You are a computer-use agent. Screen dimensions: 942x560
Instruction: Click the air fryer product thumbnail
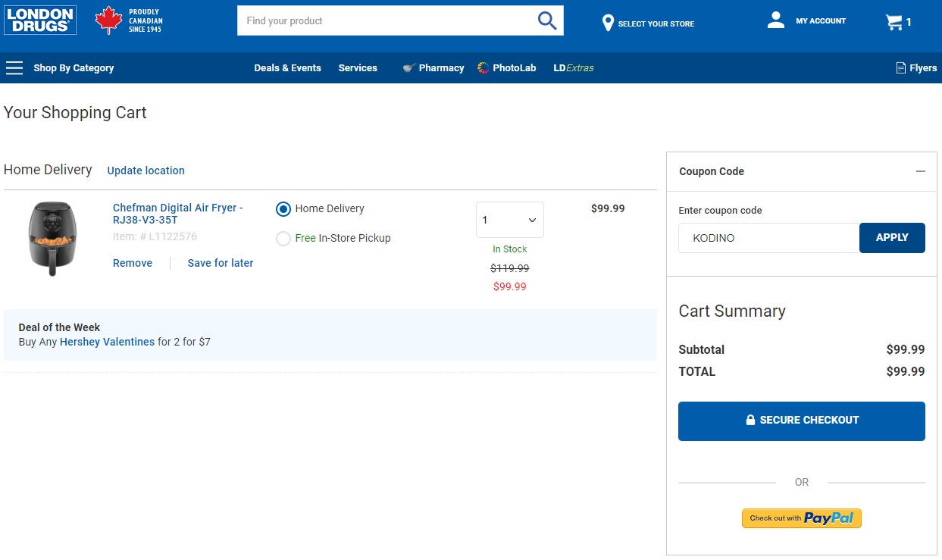(52, 238)
